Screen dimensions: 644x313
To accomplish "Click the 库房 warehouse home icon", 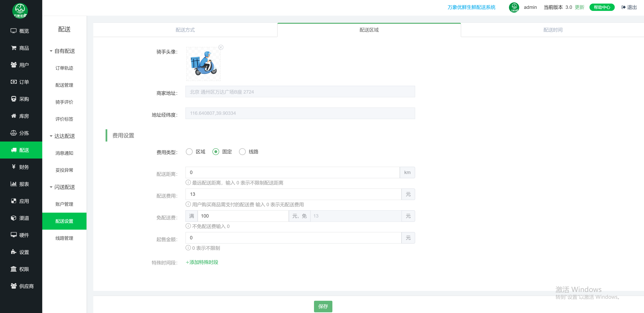I will point(13,116).
